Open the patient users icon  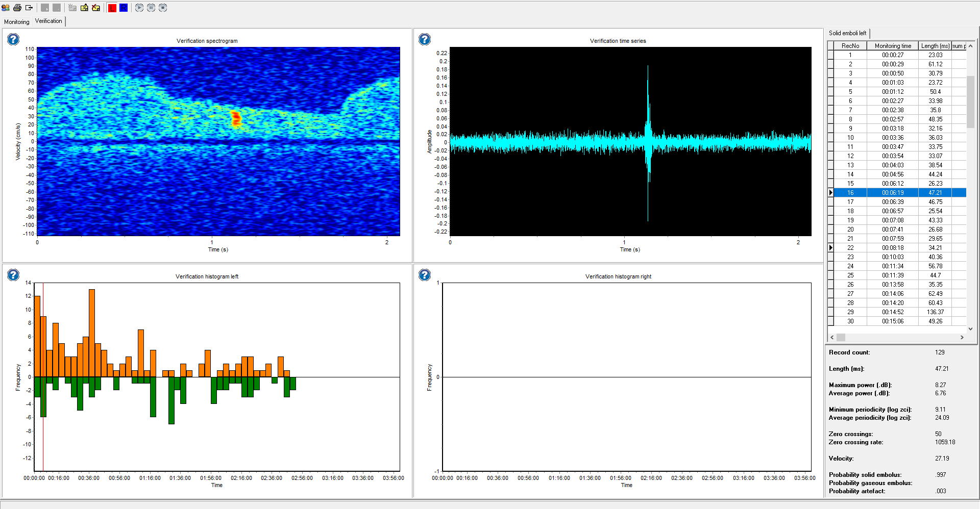[6, 8]
